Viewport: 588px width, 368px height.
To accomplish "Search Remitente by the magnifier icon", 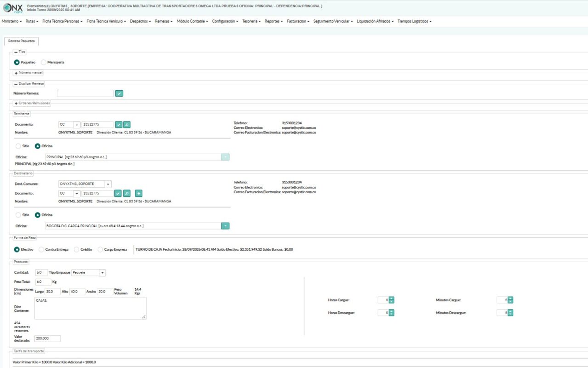I will 127,124.
